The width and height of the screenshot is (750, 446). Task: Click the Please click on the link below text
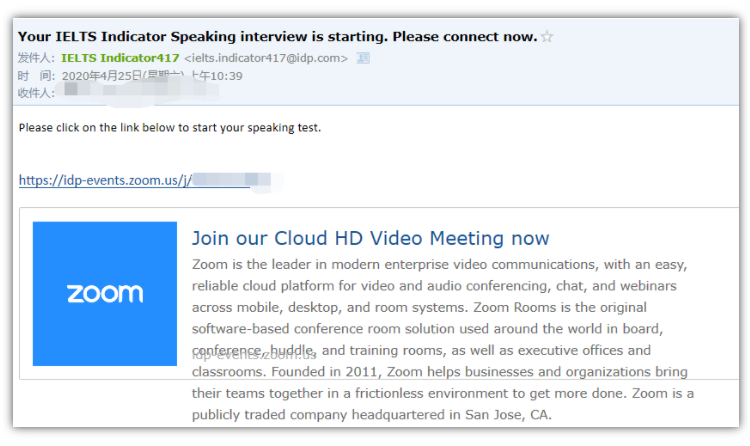pos(170,128)
